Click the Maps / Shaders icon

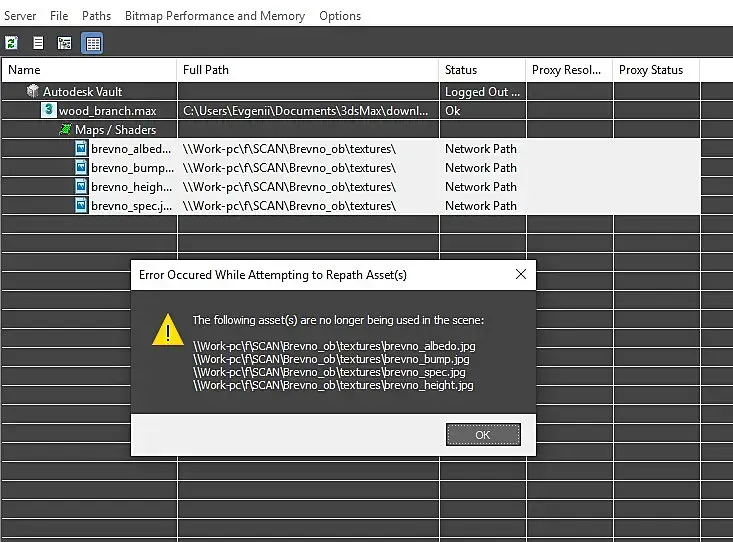[66, 130]
